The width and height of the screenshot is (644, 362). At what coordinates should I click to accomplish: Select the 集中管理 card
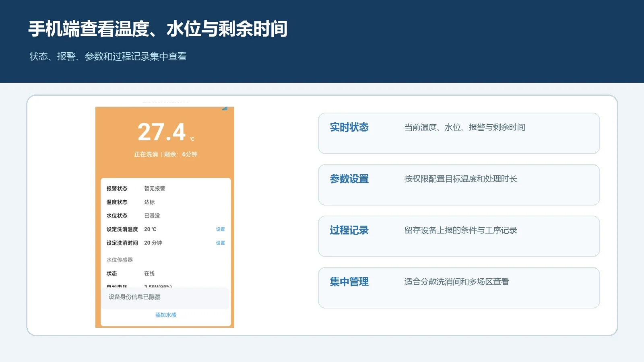(459, 288)
